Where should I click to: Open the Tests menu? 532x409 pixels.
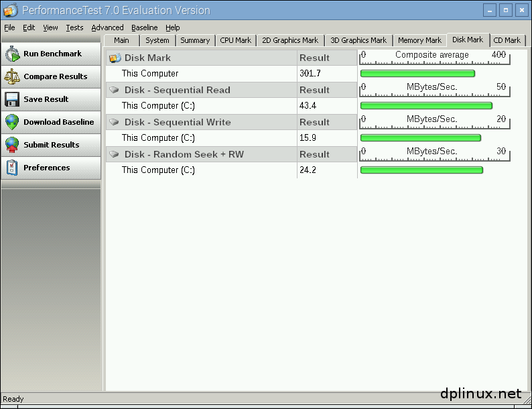tap(74, 27)
